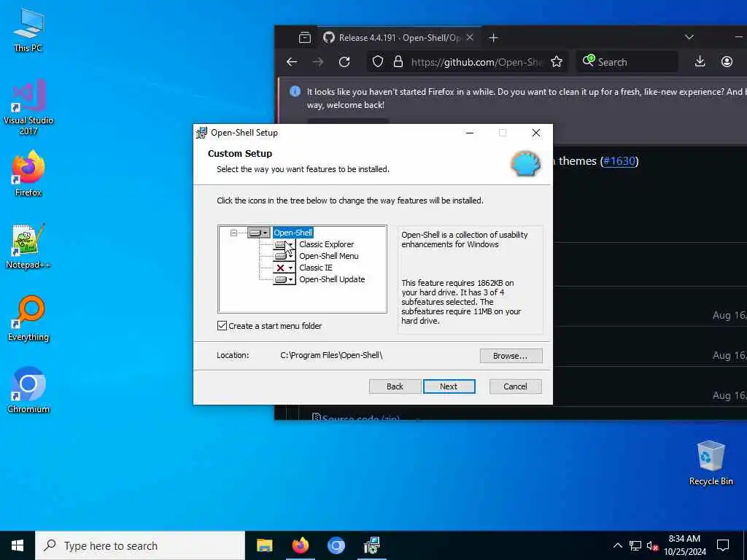Select the Release 4.4.191 Open-Shell tab
This screenshot has height=560, width=747.
[x=400, y=38]
